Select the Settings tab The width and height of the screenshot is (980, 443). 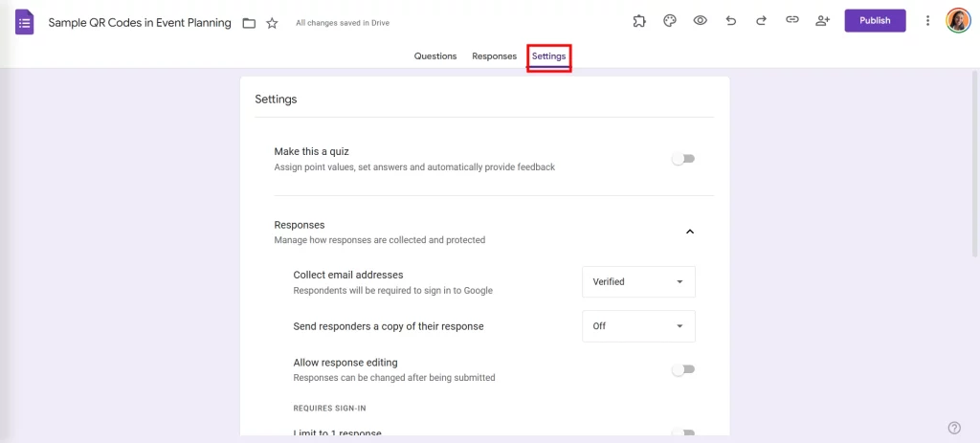(x=548, y=56)
